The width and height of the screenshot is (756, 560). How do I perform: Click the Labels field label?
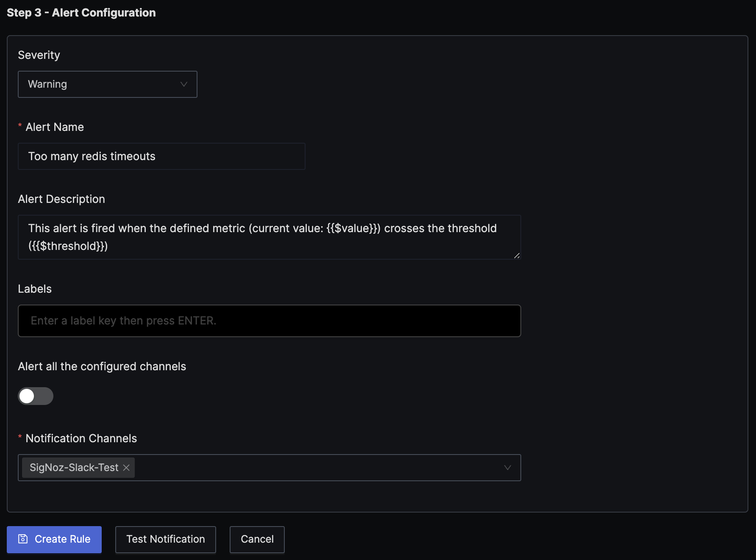35,289
